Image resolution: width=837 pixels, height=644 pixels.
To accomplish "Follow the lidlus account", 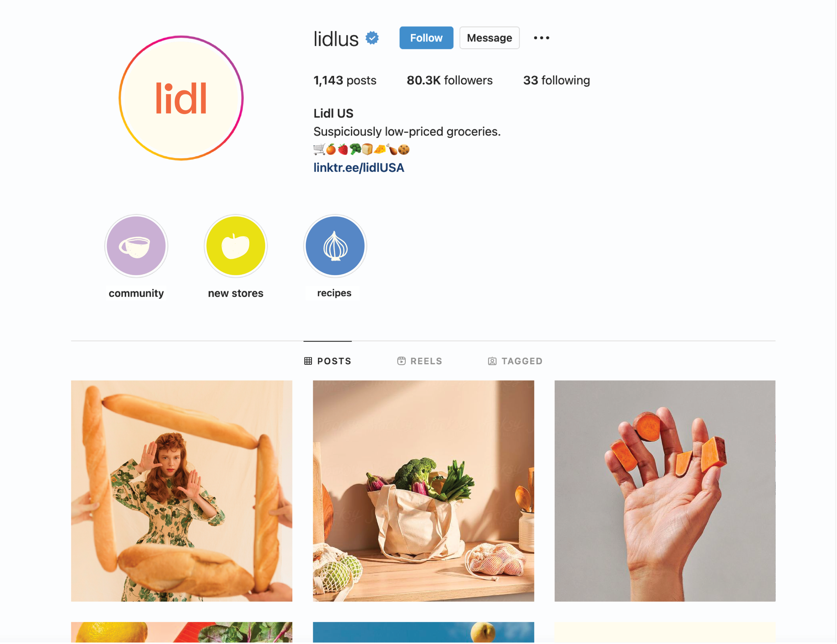I will (426, 38).
